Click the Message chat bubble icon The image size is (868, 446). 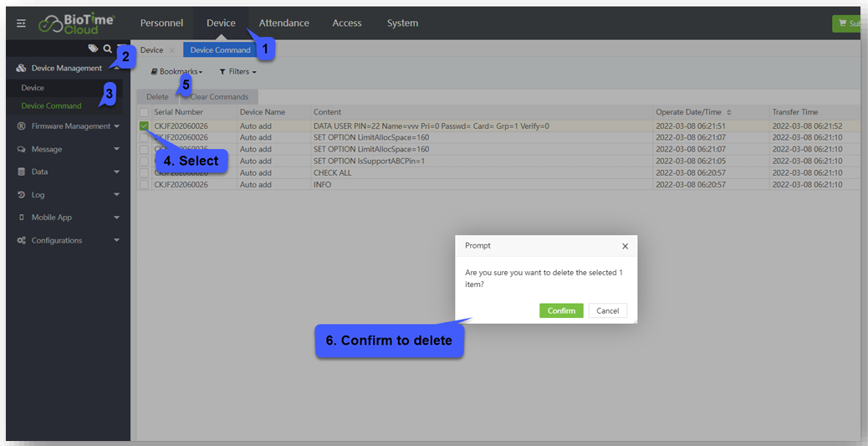click(x=21, y=149)
